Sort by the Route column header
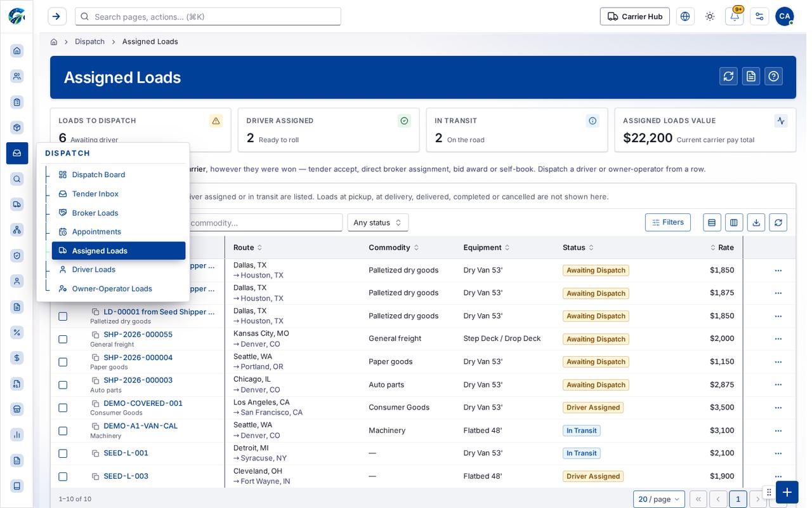Screen dimensions: 812x508 (x=247, y=248)
